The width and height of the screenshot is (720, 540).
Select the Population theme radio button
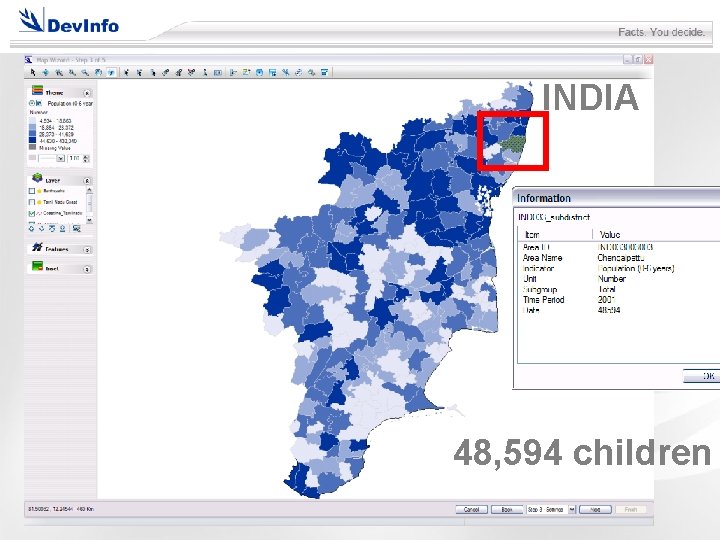point(32,103)
